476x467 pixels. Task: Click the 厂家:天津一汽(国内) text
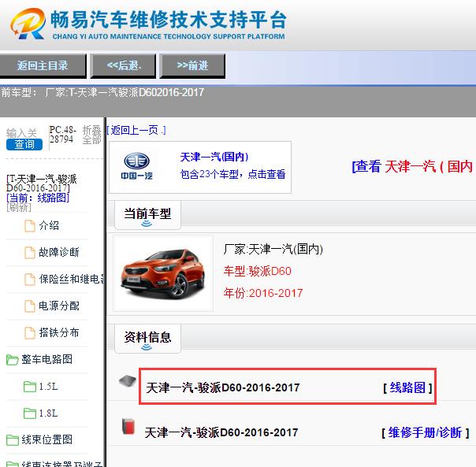(x=273, y=249)
